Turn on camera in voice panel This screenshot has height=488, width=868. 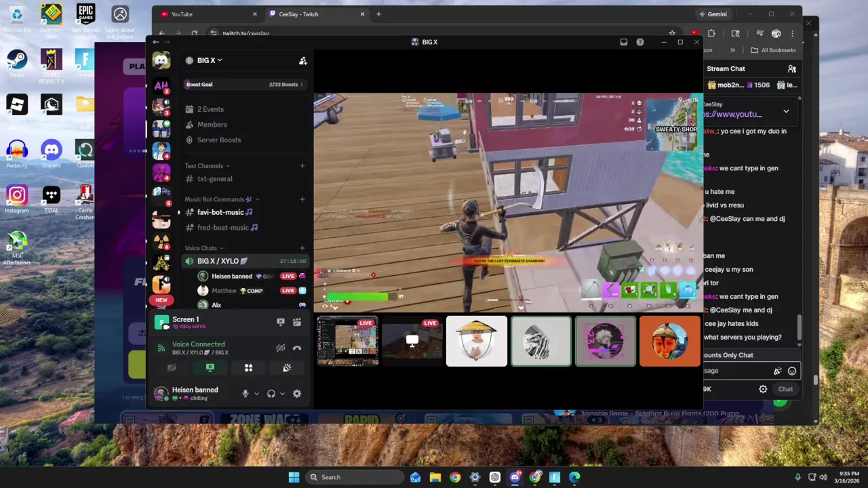pyautogui.click(x=172, y=367)
